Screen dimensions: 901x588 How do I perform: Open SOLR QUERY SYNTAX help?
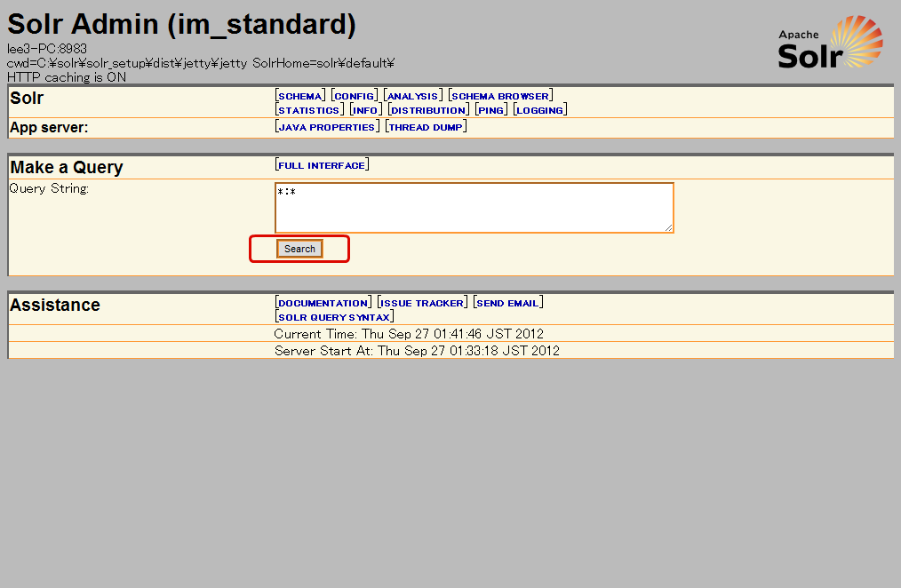click(x=334, y=317)
